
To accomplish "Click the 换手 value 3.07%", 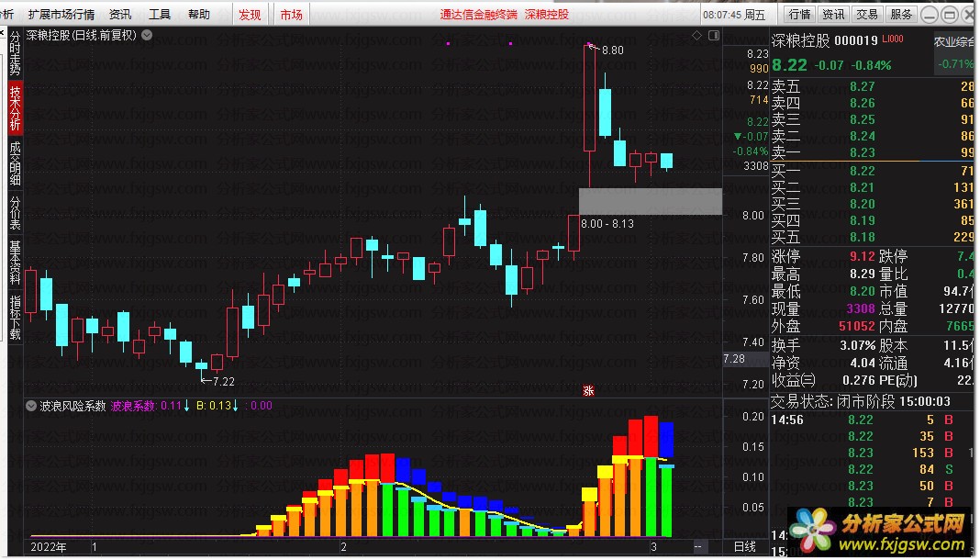I will click(x=857, y=345).
